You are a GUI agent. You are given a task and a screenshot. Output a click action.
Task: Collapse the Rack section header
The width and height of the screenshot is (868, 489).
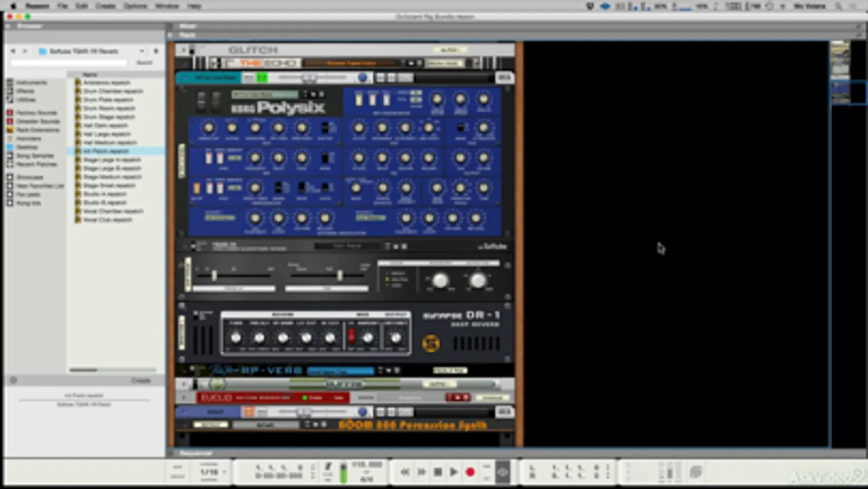pos(170,35)
